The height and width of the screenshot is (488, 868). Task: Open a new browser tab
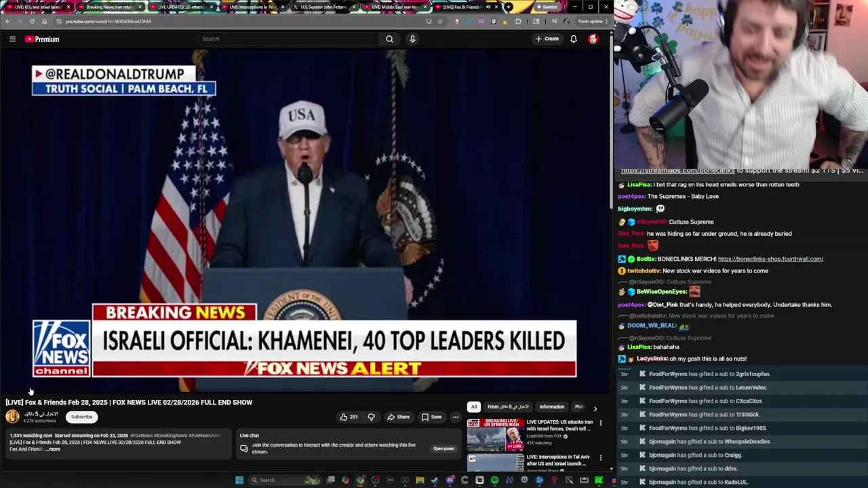tap(509, 7)
